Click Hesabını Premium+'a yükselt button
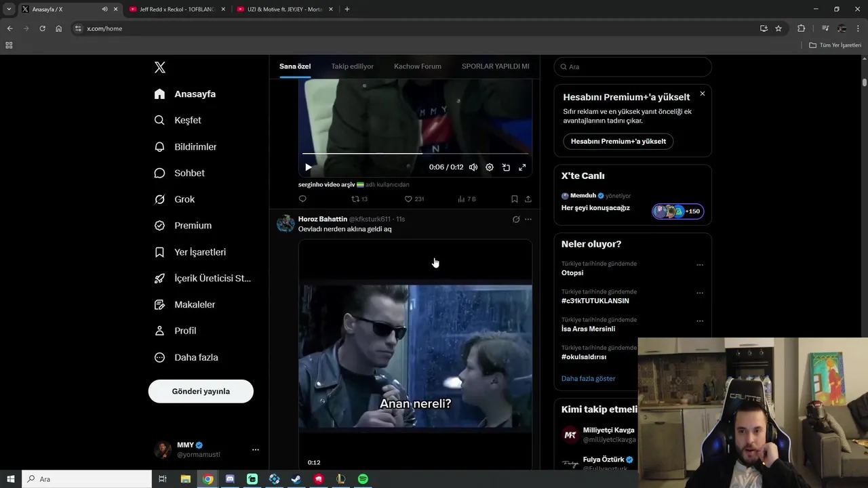 (618, 141)
